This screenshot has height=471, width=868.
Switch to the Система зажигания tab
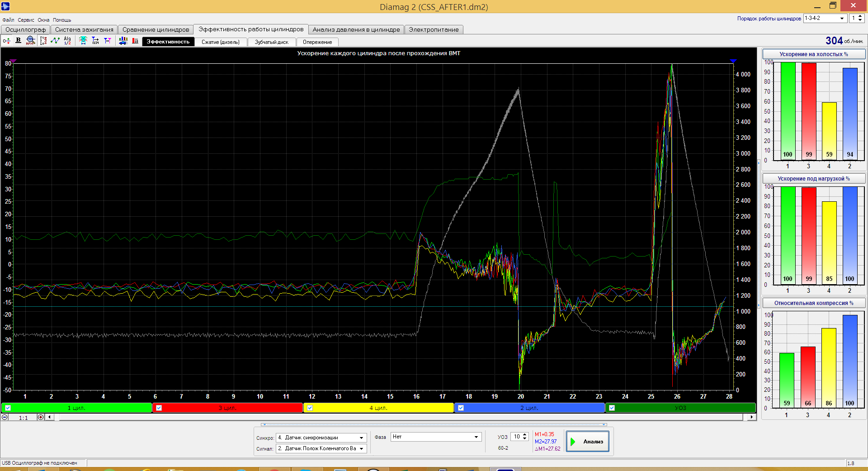click(x=84, y=29)
